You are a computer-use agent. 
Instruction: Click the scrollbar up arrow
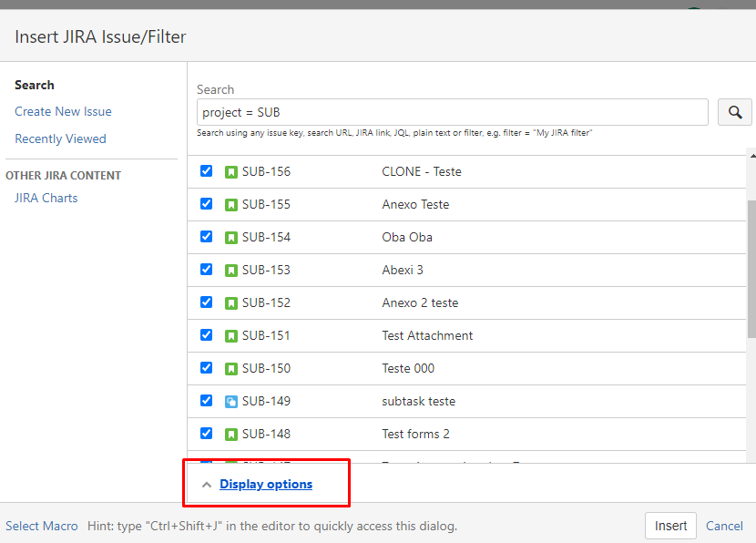pyautogui.click(x=752, y=156)
